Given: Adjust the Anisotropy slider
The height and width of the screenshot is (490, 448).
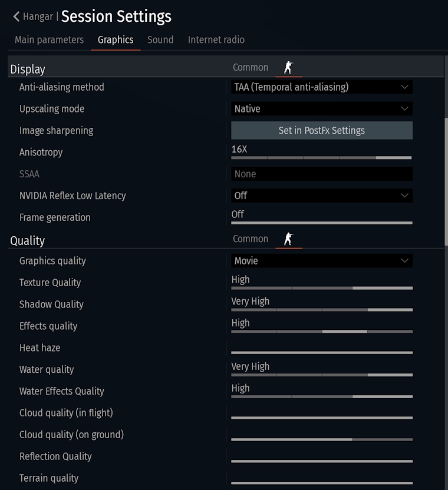Looking at the screenshot, I should point(322,158).
